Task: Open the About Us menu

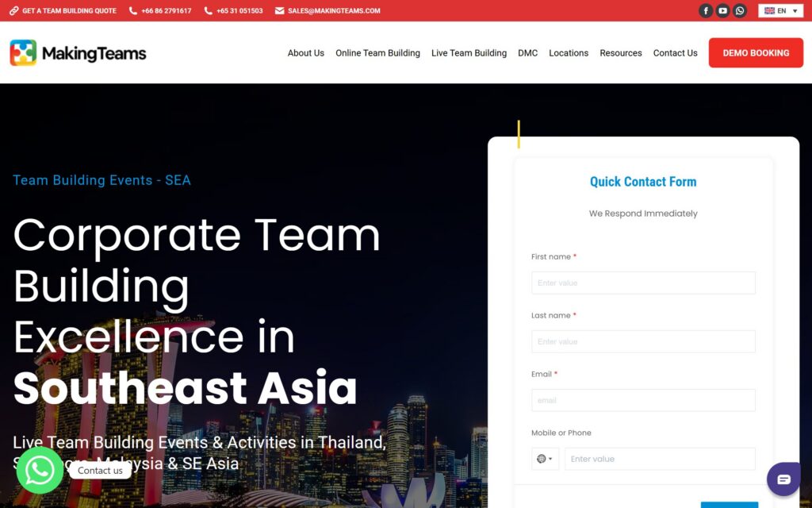Action: pos(305,53)
